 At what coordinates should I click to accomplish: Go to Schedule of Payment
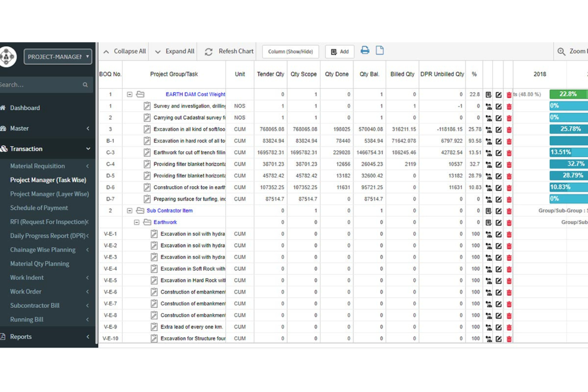[x=39, y=208]
